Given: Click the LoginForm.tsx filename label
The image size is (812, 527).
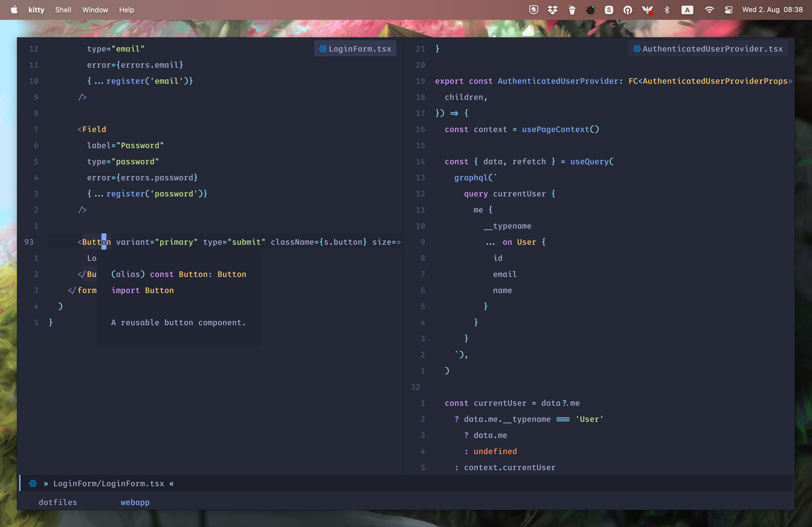Looking at the screenshot, I should click(x=360, y=49).
